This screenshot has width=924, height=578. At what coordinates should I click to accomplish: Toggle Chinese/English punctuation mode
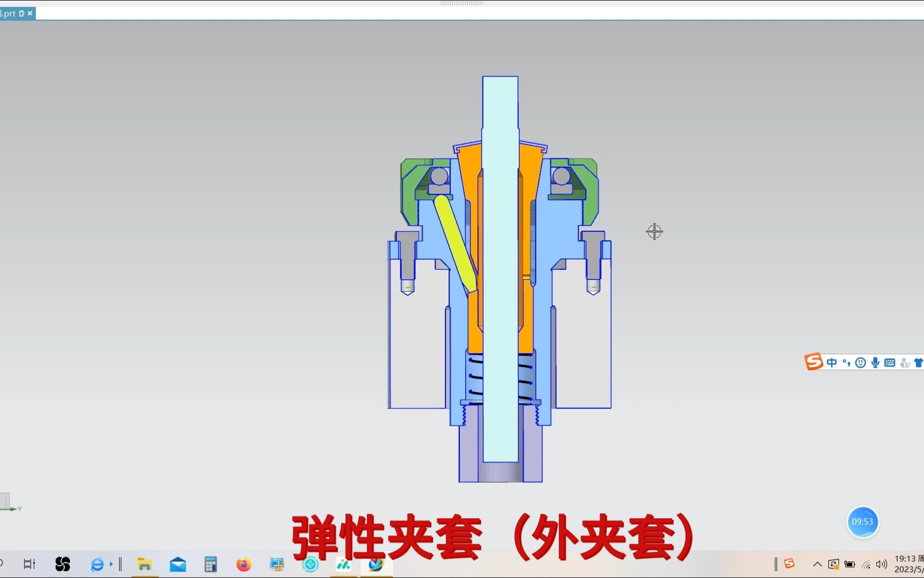[846, 363]
